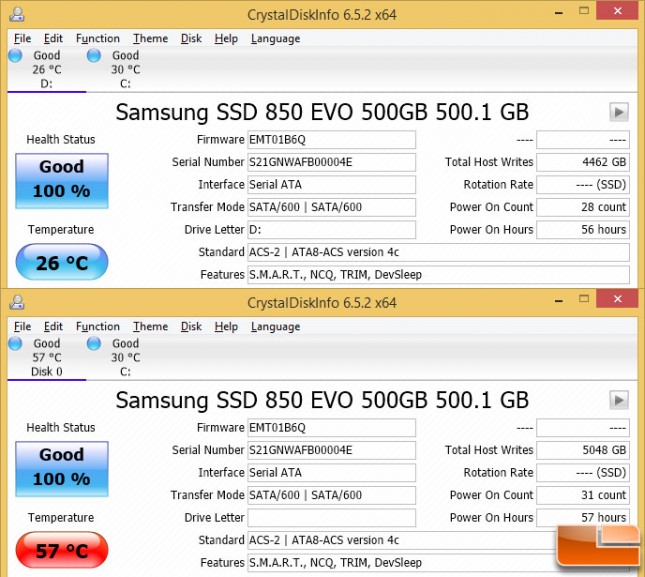Viewport: 645px width, 577px height.
Task: Click CrystalDiskInfo app icon in upper title bar
Action: pyautogui.click(x=17, y=14)
